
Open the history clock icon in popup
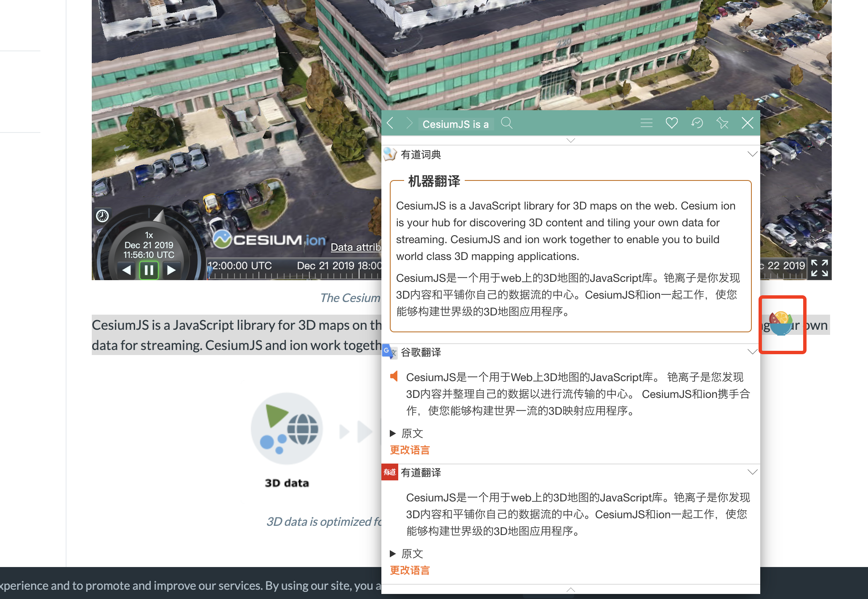[697, 123]
